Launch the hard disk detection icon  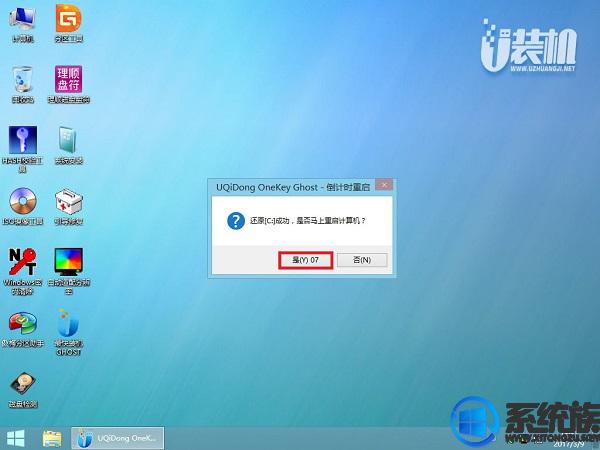click(23, 389)
